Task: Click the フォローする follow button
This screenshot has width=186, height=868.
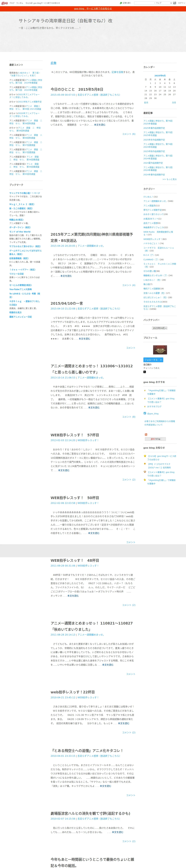Action: (153, 360)
